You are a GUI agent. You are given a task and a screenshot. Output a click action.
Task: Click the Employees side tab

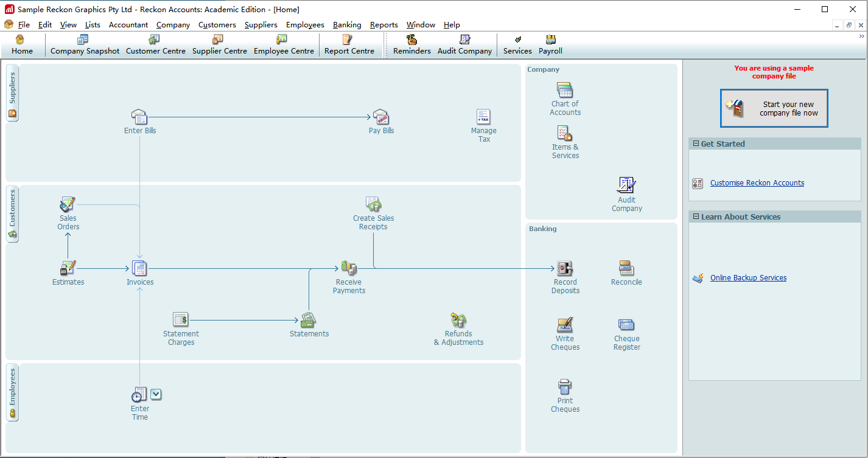click(x=12, y=392)
